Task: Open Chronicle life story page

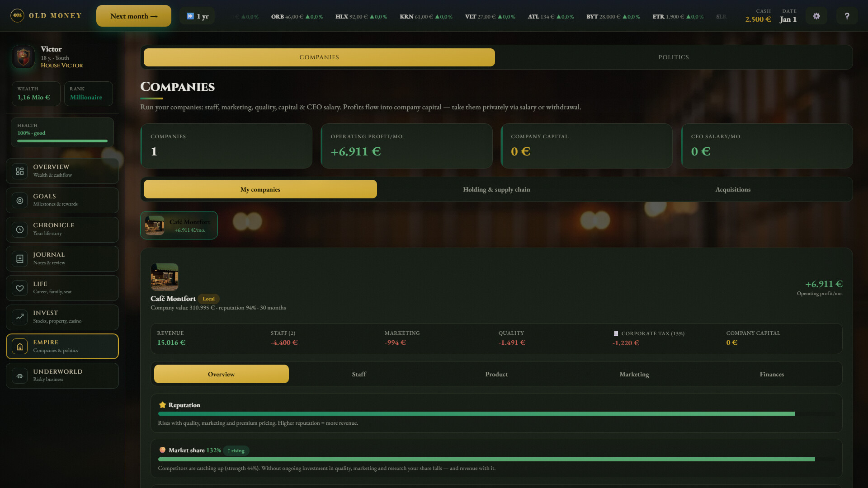Action: [x=62, y=230]
